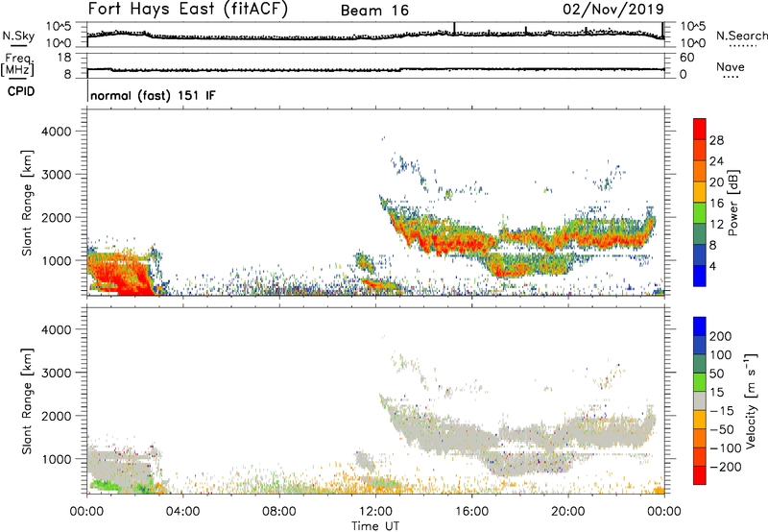Click the 'Time UT' axis label

pos(375,526)
